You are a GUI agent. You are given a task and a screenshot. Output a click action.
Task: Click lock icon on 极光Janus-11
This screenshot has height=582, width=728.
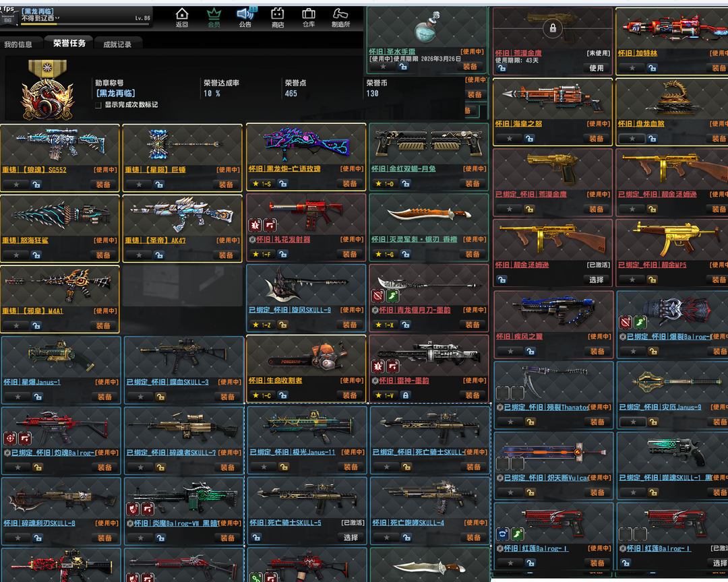pos(283,467)
